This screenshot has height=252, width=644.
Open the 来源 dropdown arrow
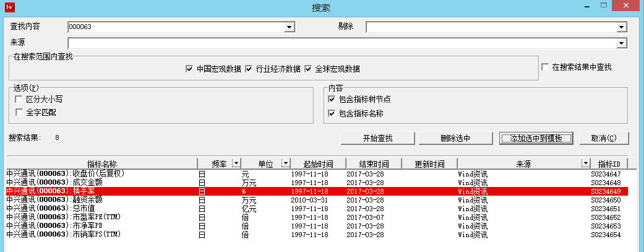click(x=622, y=43)
